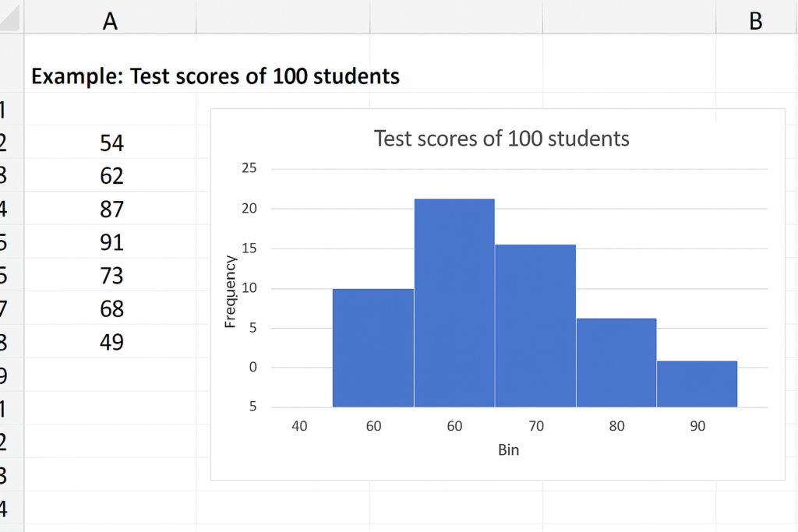Click the cell containing 54
This screenshot has height=532, width=798.
[111, 143]
